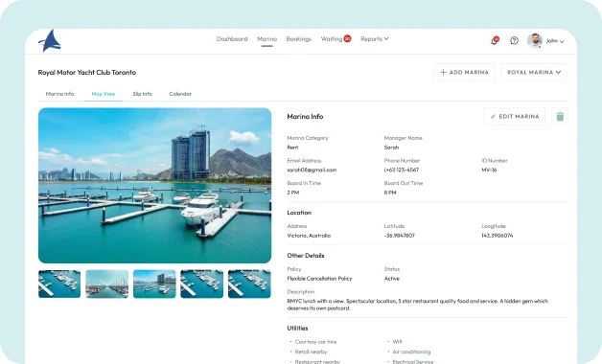This screenshot has height=364, width=602.
Task: Click the longitude value 143.3906074
Action: (498, 236)
